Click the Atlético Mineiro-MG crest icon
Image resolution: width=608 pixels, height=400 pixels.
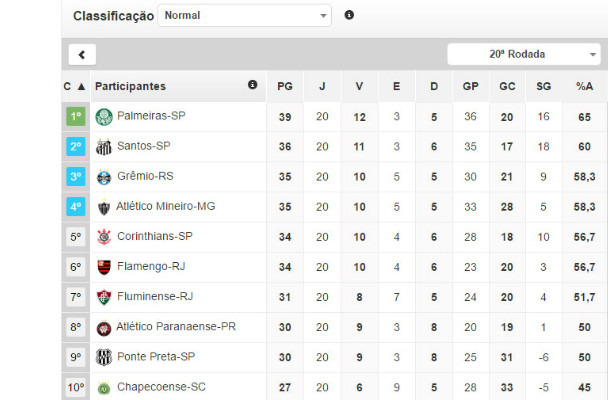tap(104, 207)
